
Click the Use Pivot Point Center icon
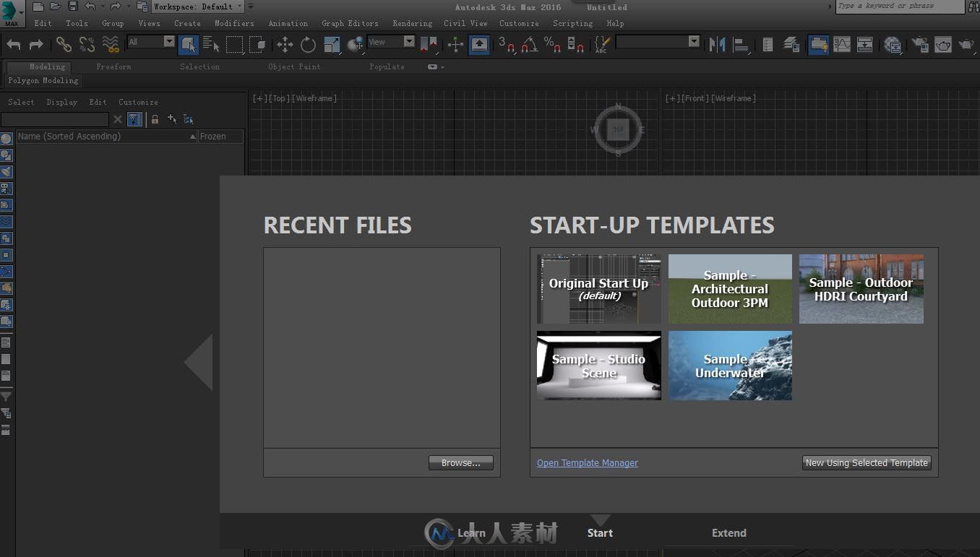point(429,45)
